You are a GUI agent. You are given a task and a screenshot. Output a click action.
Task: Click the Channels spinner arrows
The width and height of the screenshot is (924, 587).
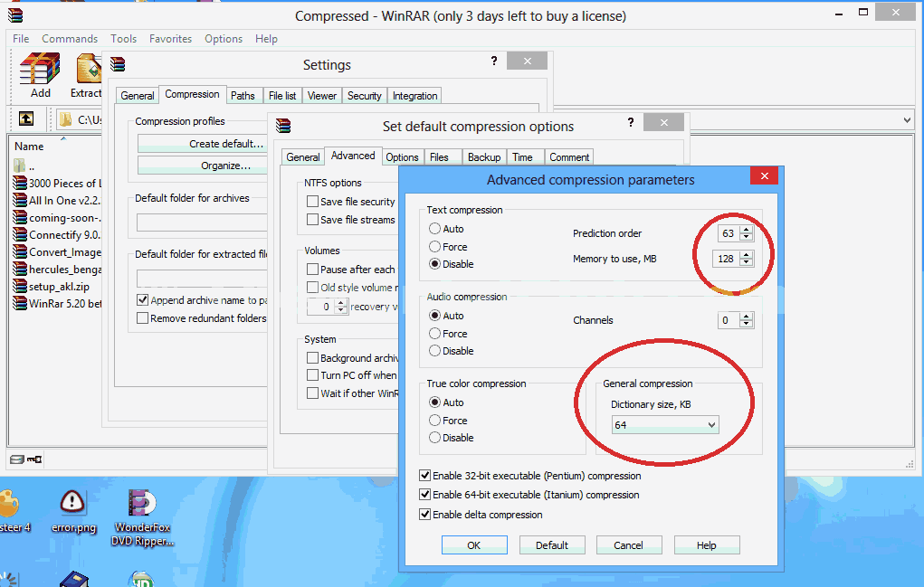click(747, 320)
